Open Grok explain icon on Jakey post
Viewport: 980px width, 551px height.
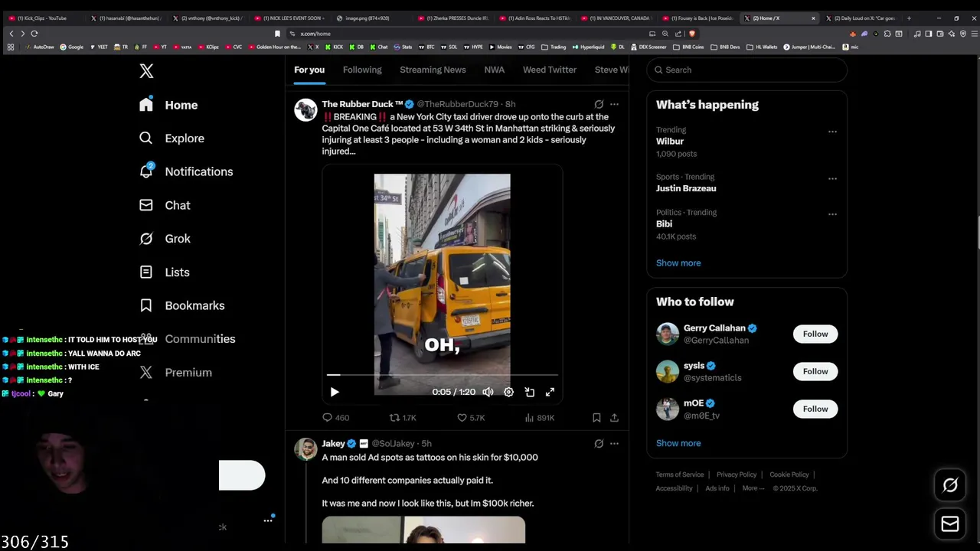coord(599,444)
